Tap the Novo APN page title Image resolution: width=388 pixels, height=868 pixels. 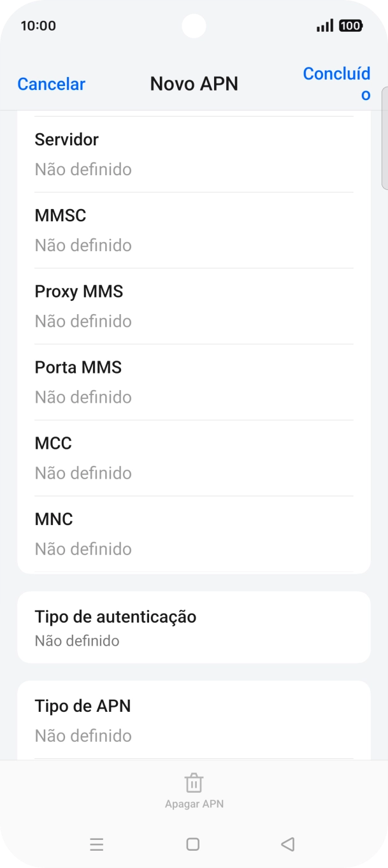pyautogui.click(x=194, y=84)
